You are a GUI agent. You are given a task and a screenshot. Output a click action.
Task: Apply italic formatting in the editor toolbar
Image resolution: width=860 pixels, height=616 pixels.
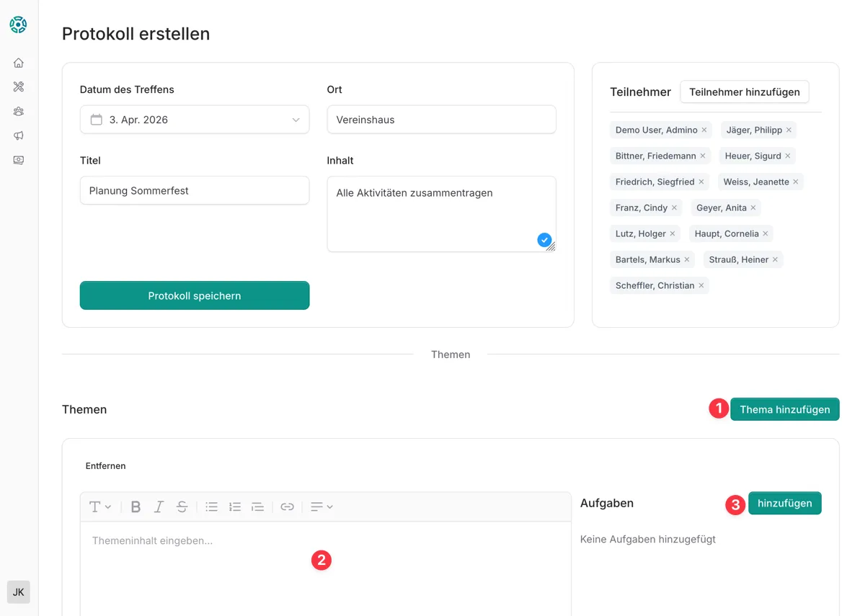(159, 506)
